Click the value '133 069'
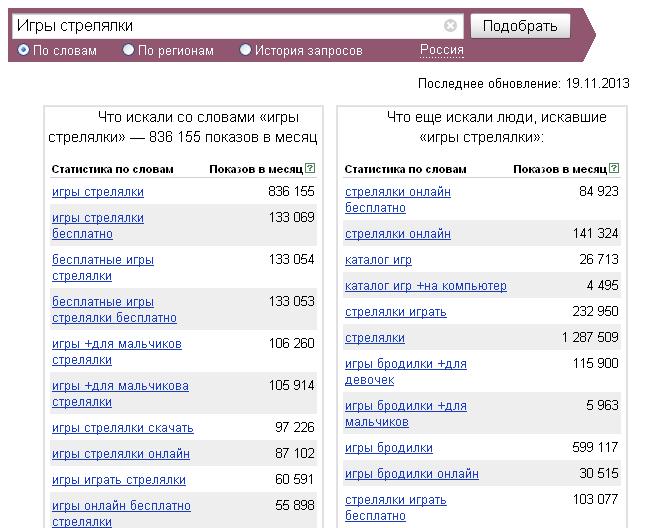 click(291, 217)
